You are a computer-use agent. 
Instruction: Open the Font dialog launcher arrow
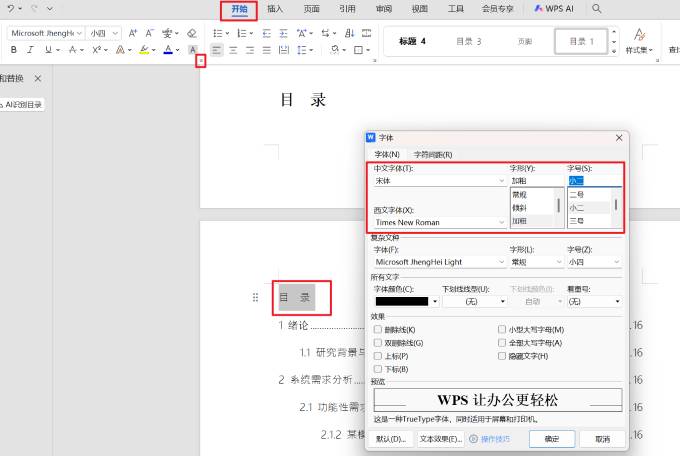pos(200,61)
